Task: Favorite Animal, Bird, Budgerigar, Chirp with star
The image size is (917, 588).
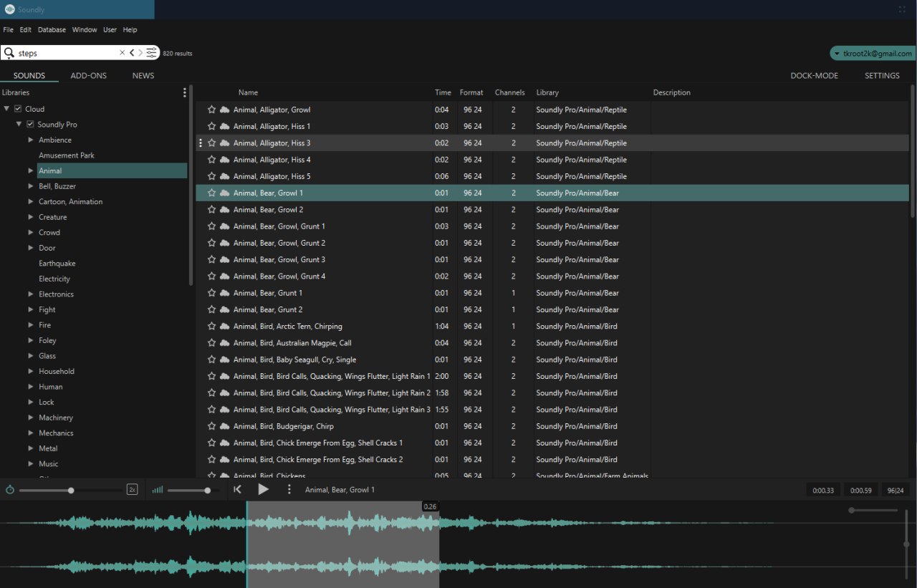Action: 211,426
